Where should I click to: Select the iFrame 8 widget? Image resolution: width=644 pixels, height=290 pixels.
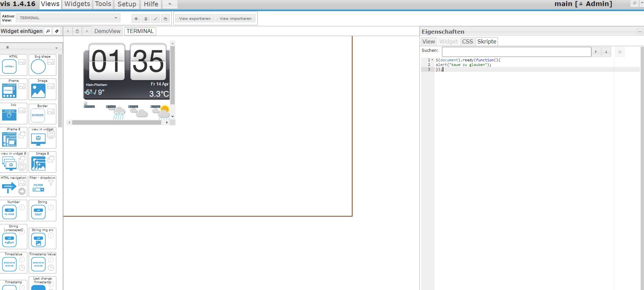[13, 138]
